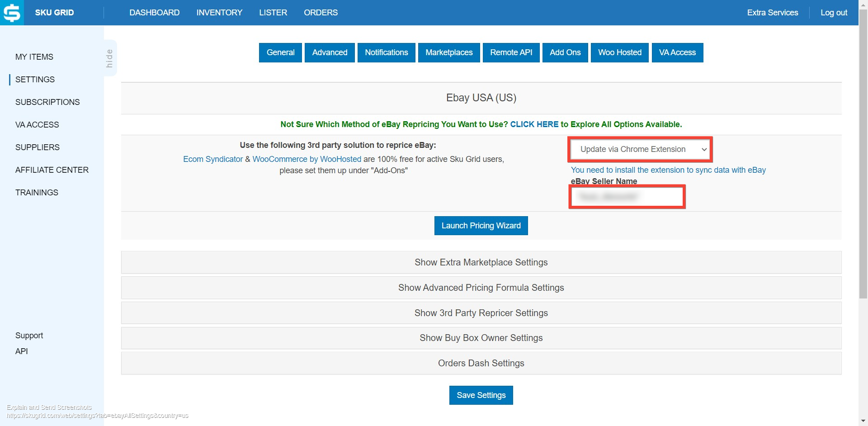Go to MY ITEMS in the sidebar
868x426 pixels.
34,57
